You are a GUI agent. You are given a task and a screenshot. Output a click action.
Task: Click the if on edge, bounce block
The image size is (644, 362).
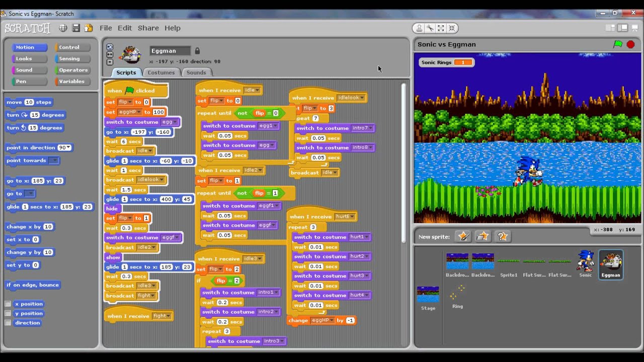tap(33, 285)
